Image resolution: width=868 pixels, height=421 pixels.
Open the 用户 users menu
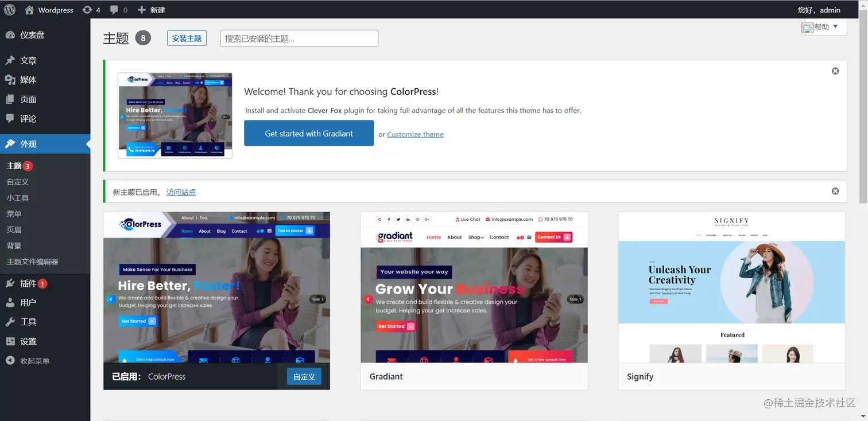click(45, 302)
